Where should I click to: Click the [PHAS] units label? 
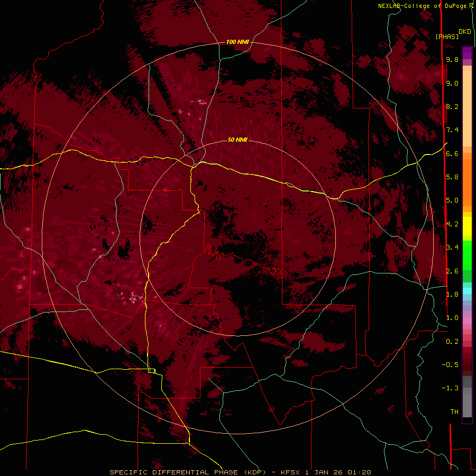pos(447,37)
